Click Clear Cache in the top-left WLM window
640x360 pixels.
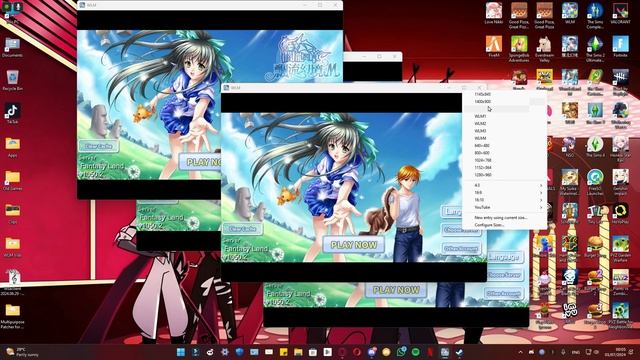click(99, 146)
